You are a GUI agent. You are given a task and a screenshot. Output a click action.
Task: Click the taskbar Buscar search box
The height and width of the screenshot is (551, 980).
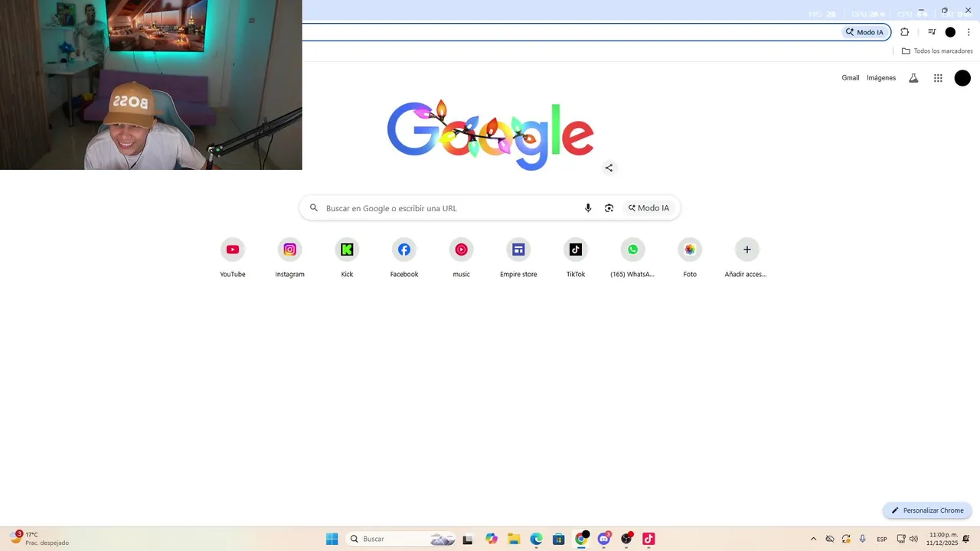[402, 539]
